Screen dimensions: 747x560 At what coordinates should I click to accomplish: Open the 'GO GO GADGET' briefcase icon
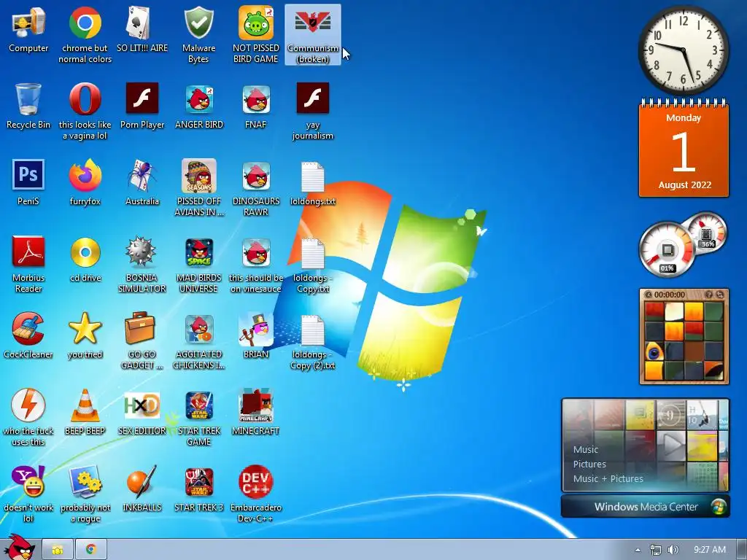click(x=142, y=340)
